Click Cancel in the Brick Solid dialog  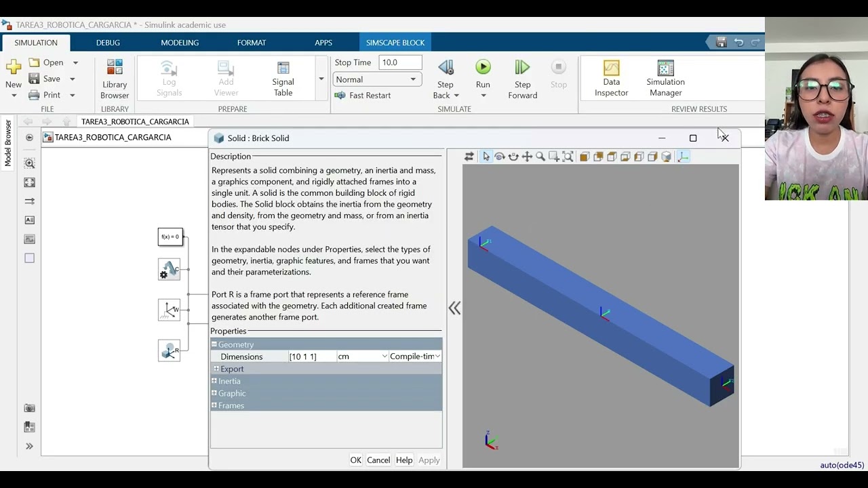pyautogui.click(x=378, y=460)
